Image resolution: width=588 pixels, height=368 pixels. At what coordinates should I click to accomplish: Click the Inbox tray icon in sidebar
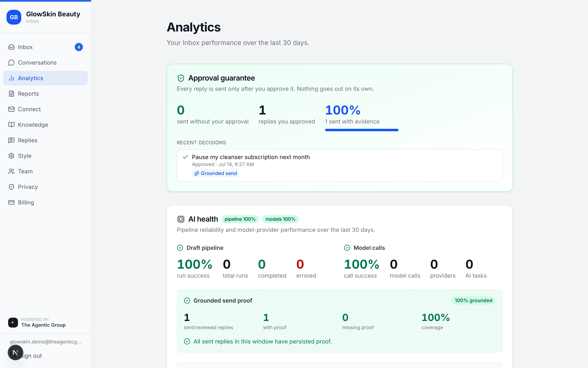coord(11,47)
